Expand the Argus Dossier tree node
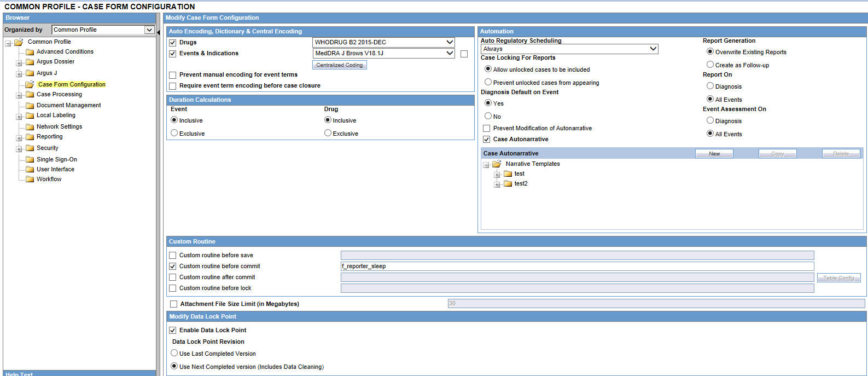The image size is (868, 376). click(19, 63)
